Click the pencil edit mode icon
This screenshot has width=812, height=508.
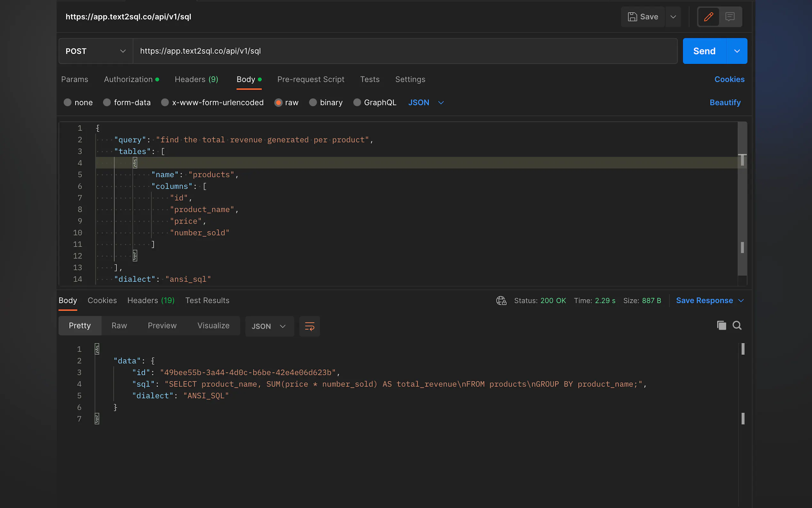(x=708, y=16)
